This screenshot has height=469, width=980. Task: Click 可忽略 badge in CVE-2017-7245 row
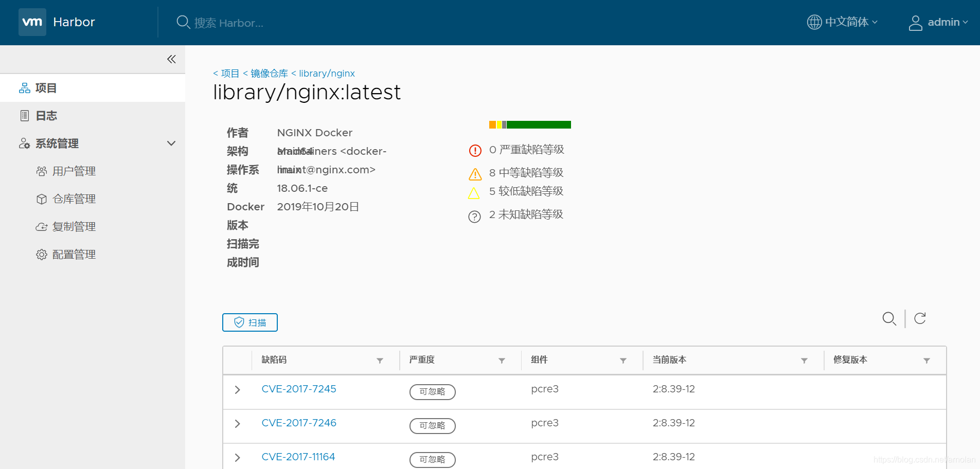coord(433,392)
